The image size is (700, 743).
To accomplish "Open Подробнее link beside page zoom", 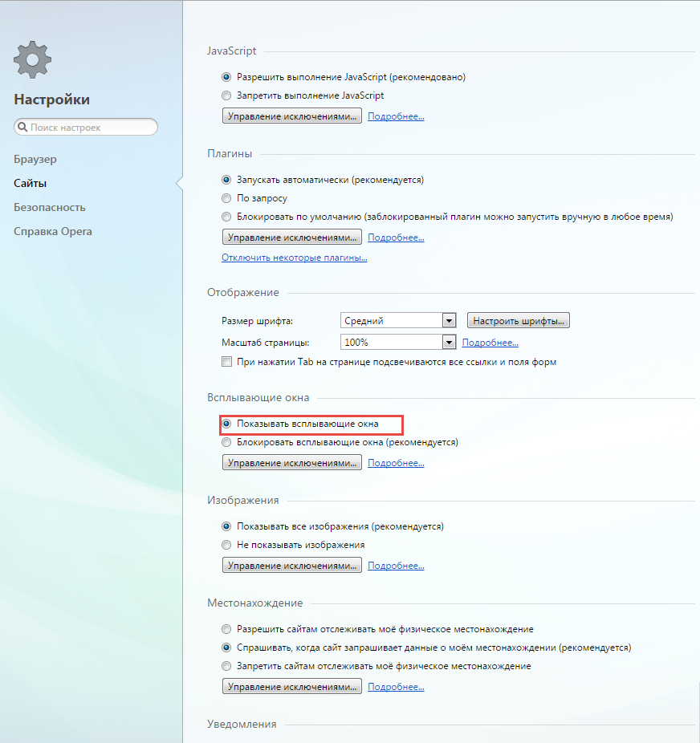I will click(490, 343).
